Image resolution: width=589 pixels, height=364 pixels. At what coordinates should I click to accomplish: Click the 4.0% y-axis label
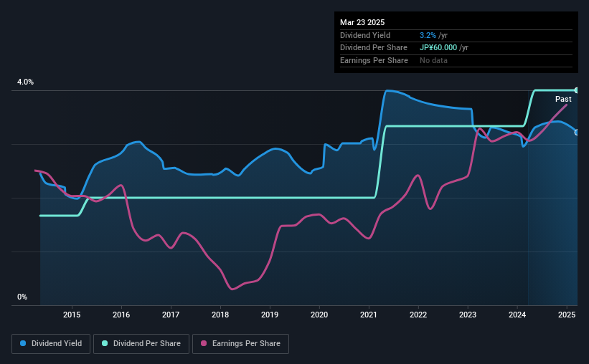click(25, 82)
